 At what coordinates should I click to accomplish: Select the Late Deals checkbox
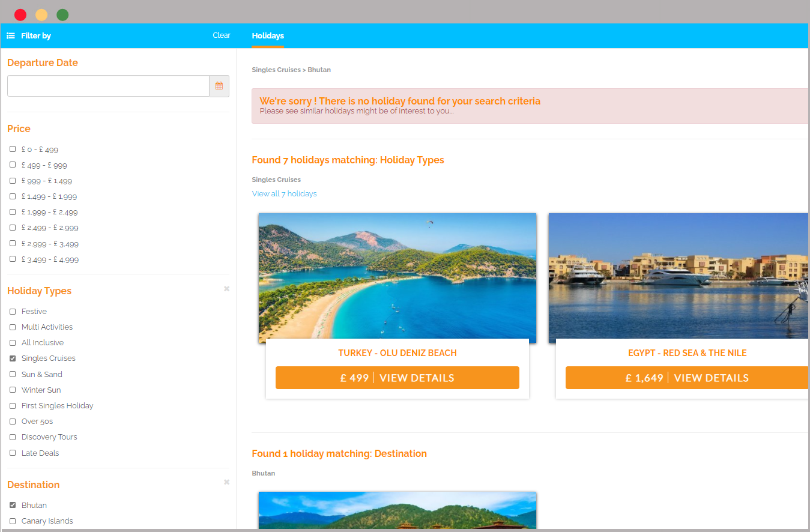pyautogui.click(x=13, y=453)
